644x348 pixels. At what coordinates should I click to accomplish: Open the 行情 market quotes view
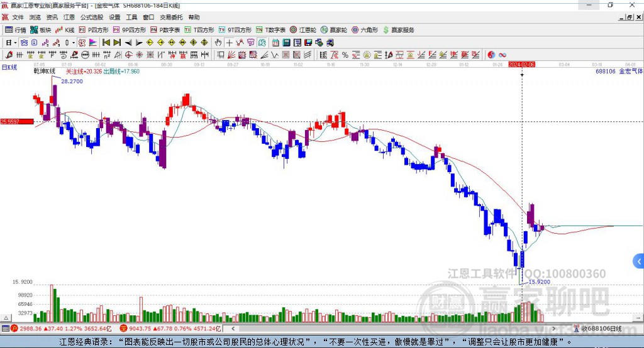pos(15,30)
